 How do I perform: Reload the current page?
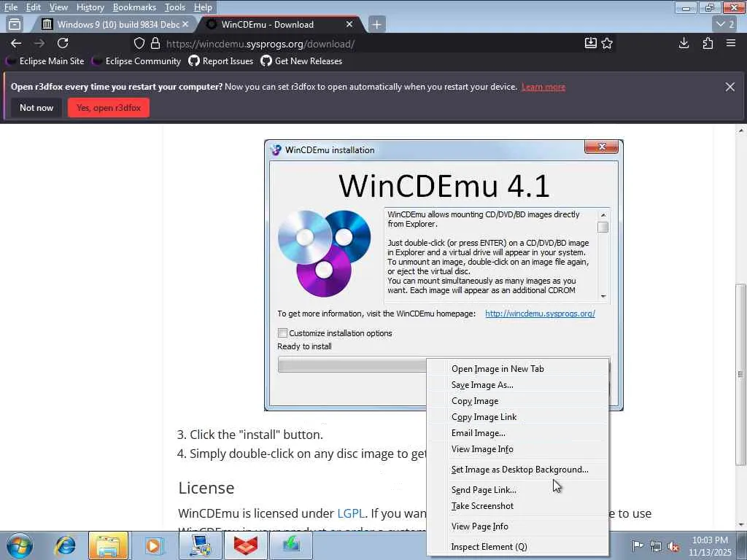pos(63,43)
